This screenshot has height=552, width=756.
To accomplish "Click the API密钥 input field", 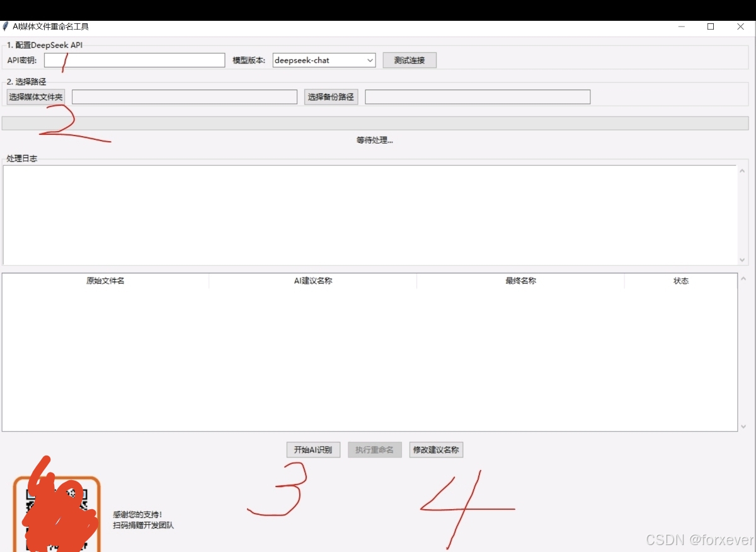I will pos(134,60).
